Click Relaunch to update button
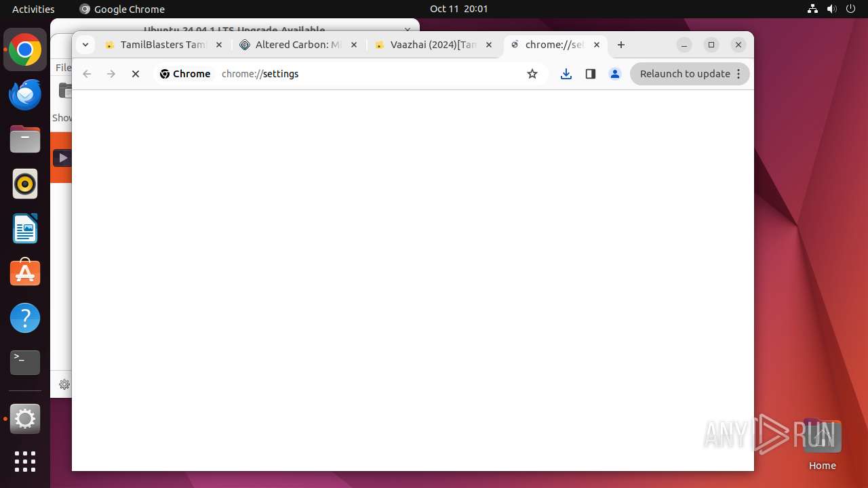 [690, 74]
